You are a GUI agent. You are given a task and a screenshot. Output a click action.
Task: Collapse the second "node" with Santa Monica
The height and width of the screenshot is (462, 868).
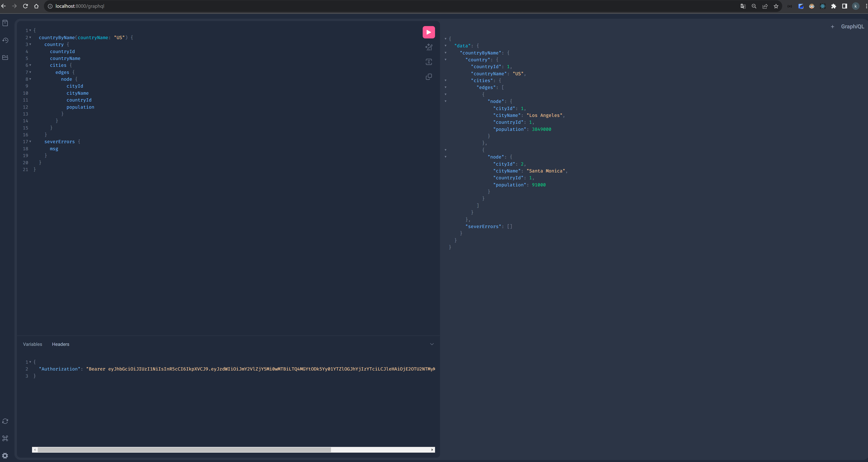click(x=446, y=157)
